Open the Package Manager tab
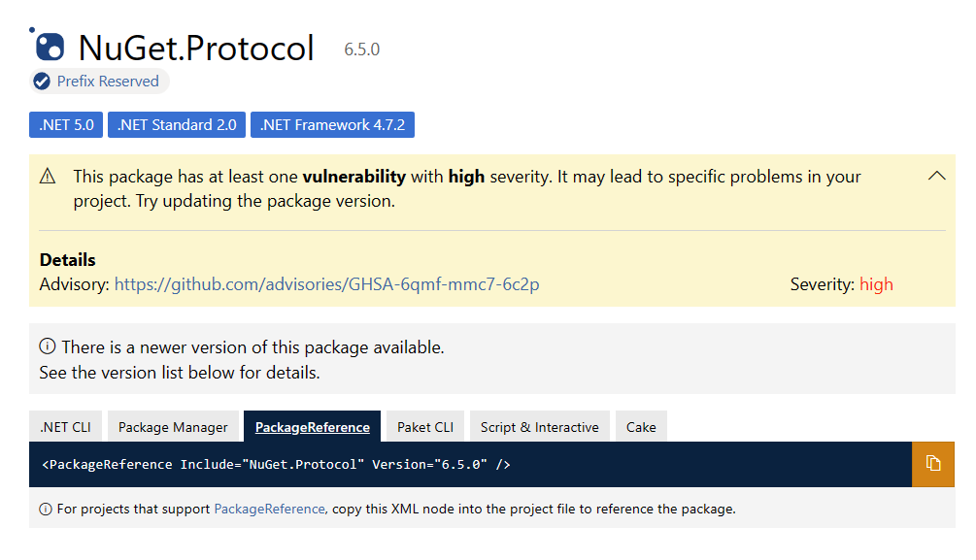Viewport: 976px width, 560px height. coord(173,426)
